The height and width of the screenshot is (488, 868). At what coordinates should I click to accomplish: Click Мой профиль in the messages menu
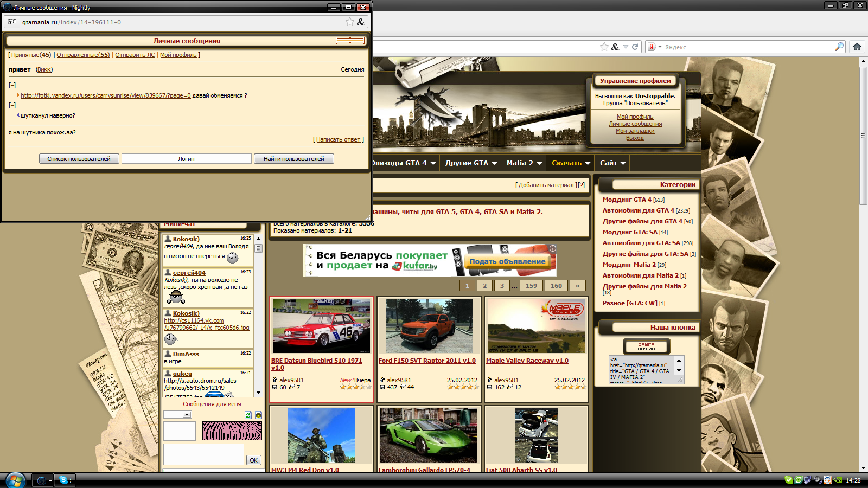pos(178,55)
